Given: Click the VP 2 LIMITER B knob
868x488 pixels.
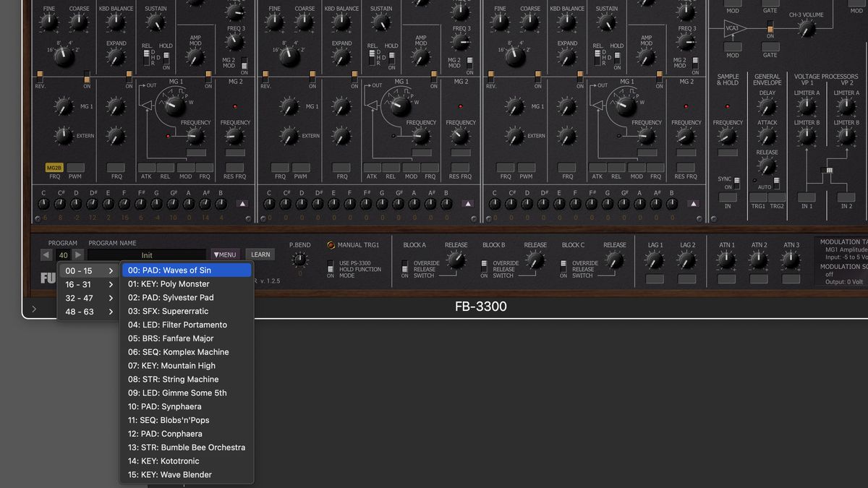Looking at the screenshot, I should (x=846, y=137).
